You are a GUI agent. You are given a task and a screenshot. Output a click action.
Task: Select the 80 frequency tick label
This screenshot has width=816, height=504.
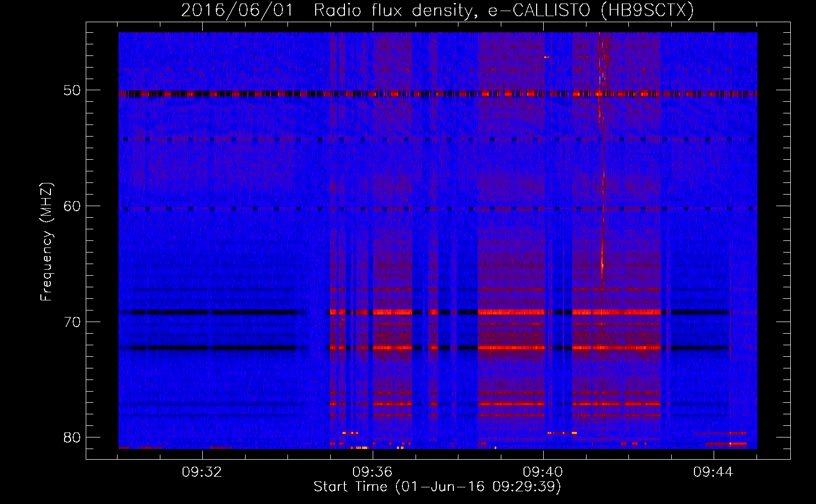pos(73,437)
